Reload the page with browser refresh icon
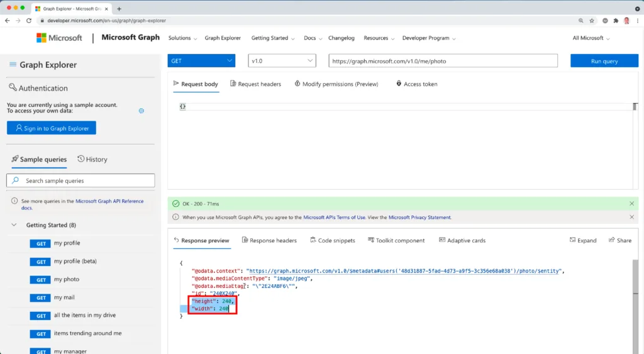Viewport: 644px width, 354px height. (28, 21)
